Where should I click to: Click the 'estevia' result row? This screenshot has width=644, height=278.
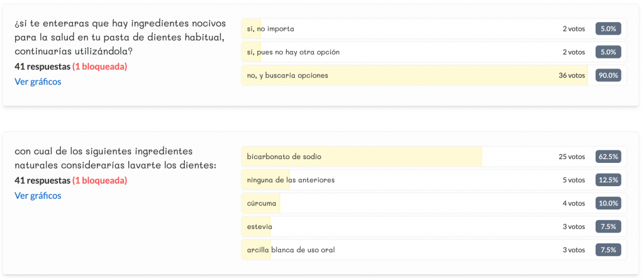pyautogui.click(x=402, y=226)
